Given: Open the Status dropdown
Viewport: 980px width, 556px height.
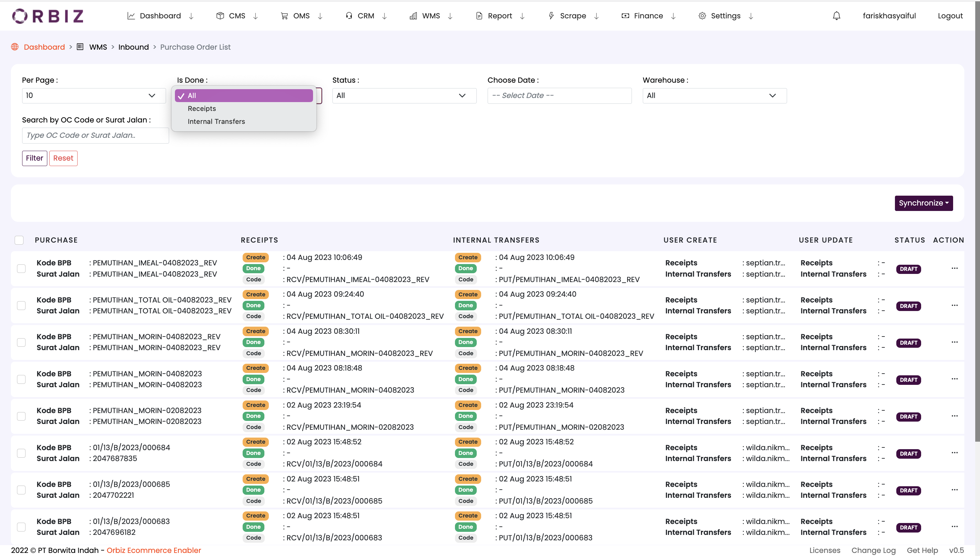Looking at the screenshot, I should pyautogui.click(x=404, y=96).
